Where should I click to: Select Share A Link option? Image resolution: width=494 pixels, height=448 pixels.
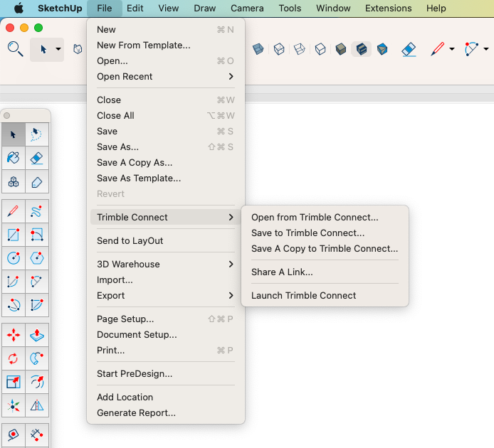pyautogui.click(x=282, y=272)
